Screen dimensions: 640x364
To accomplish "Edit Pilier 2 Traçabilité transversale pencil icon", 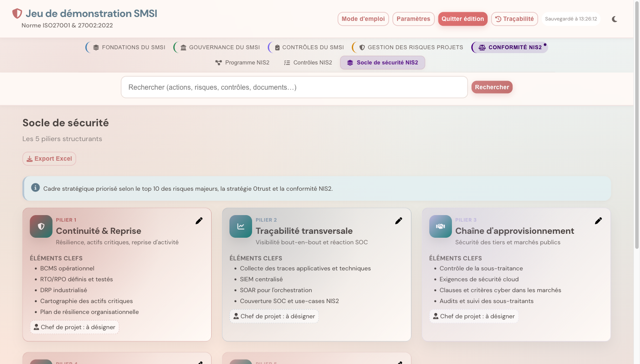I will pyautogui.click(x=399, y=221).
